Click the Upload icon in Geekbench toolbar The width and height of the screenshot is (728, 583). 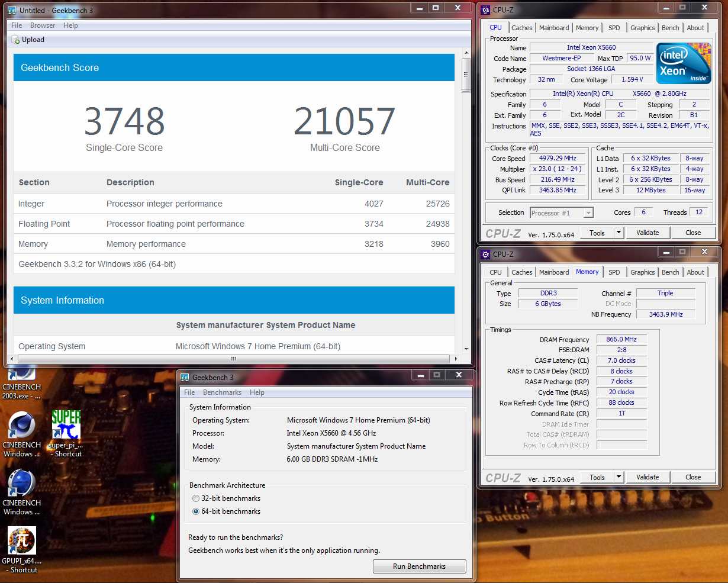[16, 40]
